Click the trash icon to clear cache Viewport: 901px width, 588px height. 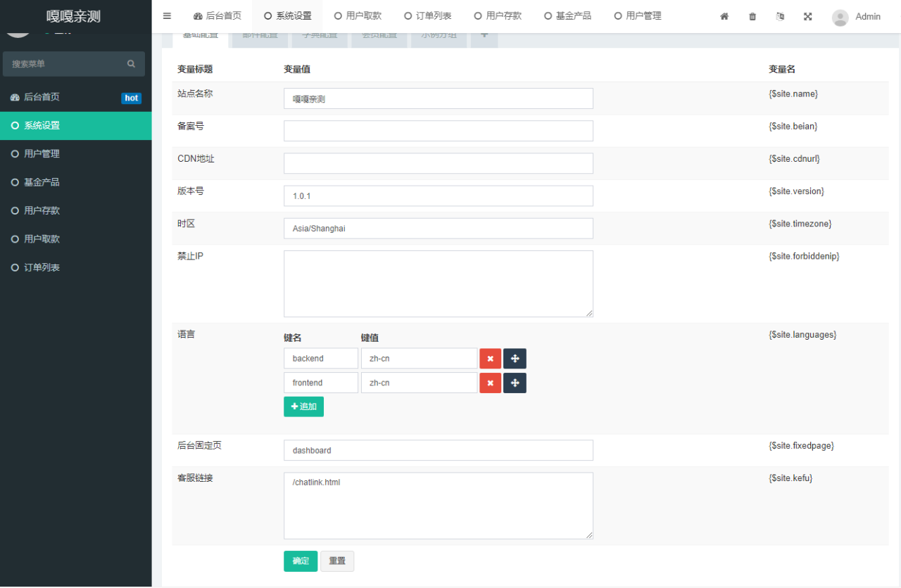(x=752, y=16)
